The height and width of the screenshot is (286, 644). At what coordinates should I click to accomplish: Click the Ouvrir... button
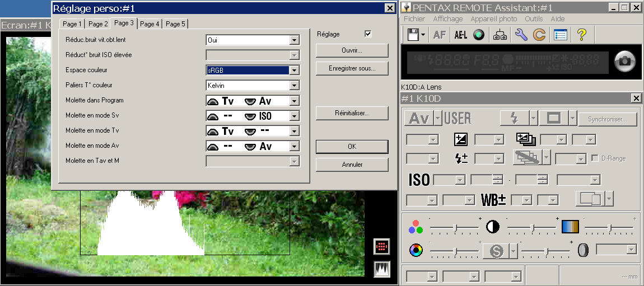tap(352, 50)
